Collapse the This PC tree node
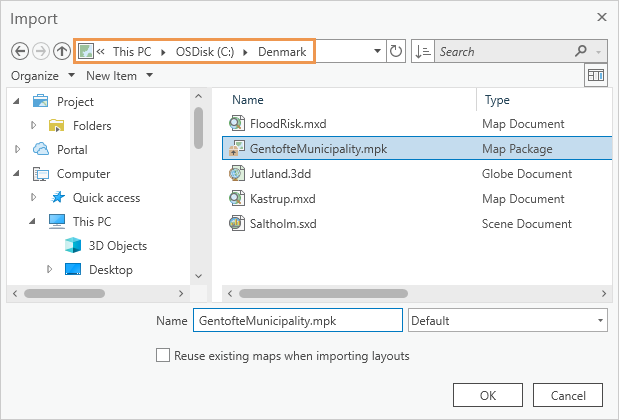 tap(34, 222)
